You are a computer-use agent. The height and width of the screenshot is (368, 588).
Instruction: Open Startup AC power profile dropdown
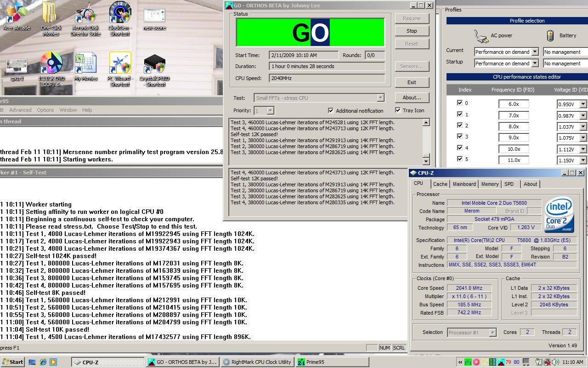pyautogui.click(x=535, y=63)
